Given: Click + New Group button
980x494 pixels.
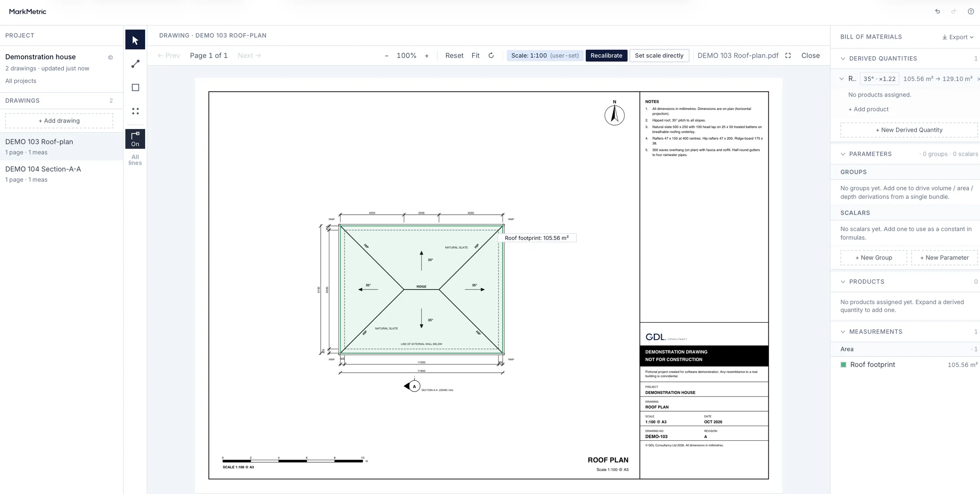Looking at the screenshot, I should [x=874, y=258].
